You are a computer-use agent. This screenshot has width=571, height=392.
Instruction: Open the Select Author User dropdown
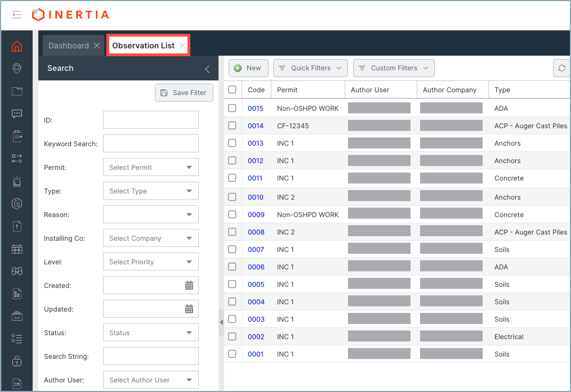[x=151, y=380]
